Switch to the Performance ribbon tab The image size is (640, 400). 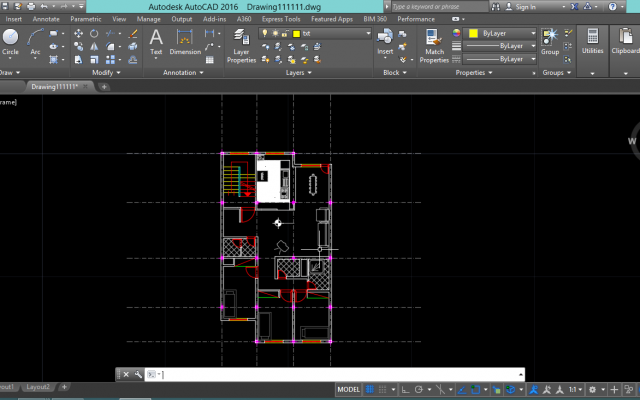click(416, 19)
